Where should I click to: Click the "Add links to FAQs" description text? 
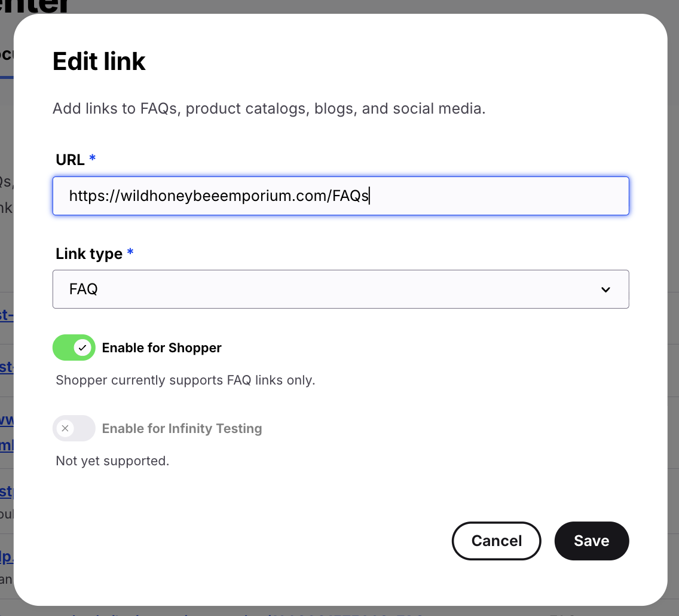[268, 109]
